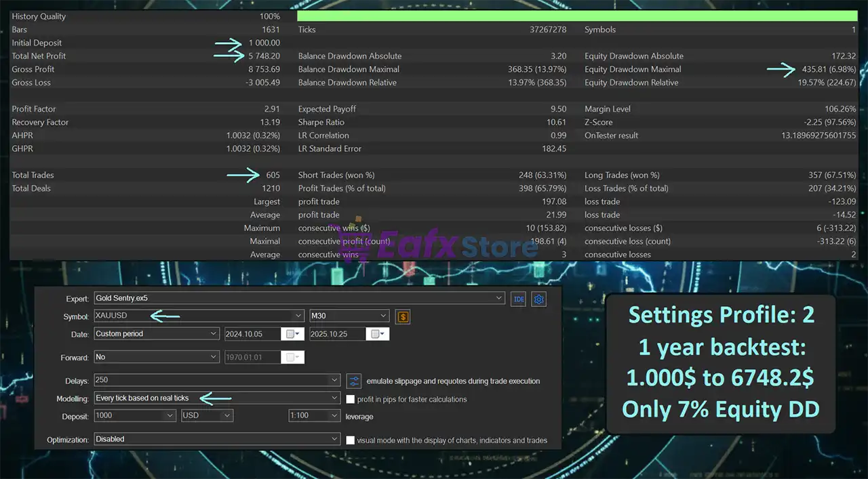Open expert properties gear icon
Viewport: 868px width, 479px height.
[539, 299]
